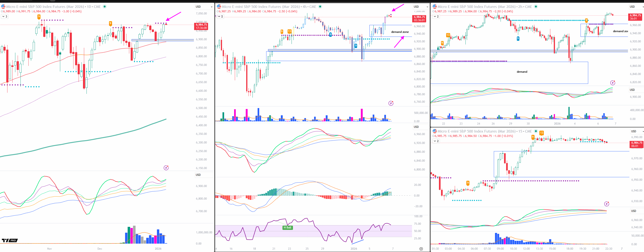Screen dimensions: 644x252
Task: Open time axis settings gear on 4h chart
Action: [421, 249]
